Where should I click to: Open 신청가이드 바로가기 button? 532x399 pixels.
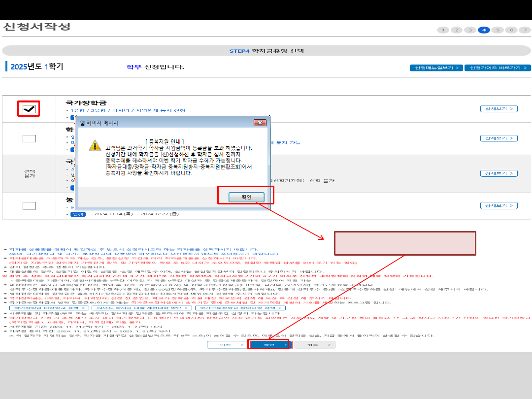point(497,68)
